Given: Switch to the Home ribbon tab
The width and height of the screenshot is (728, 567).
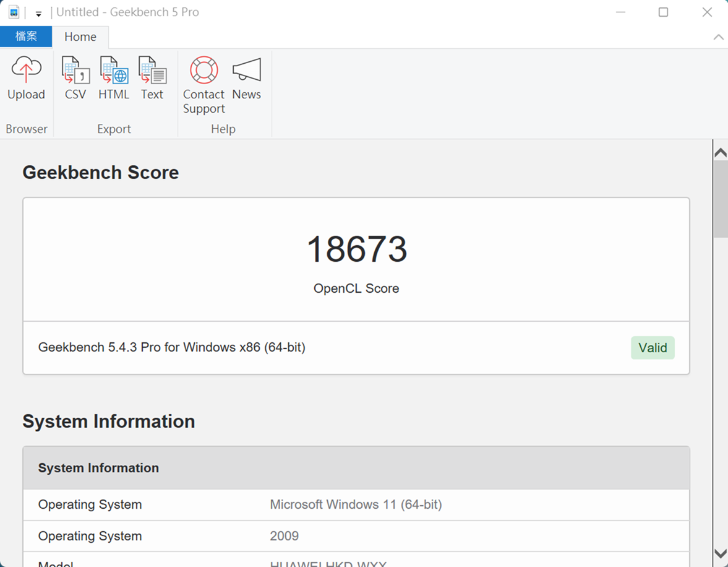Looking at the screenshot, I should (x=80, y=37).
